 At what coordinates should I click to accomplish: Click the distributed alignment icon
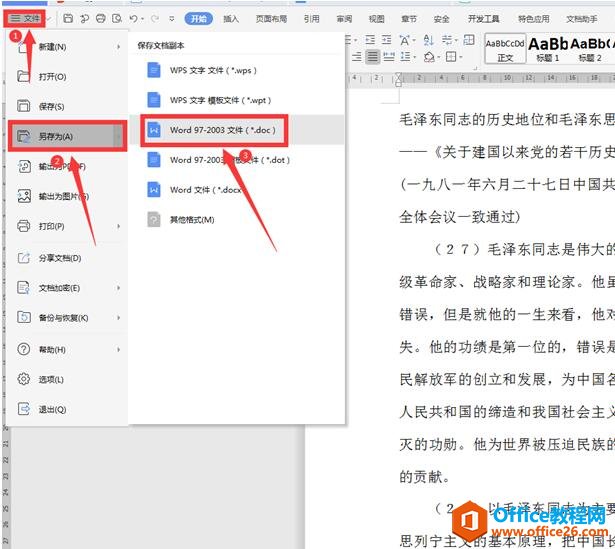tap(389, 57)
